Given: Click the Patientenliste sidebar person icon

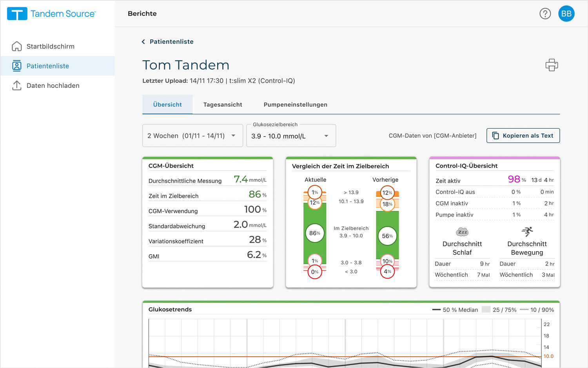Looking at the screenshot, I should tap(17, 66).
